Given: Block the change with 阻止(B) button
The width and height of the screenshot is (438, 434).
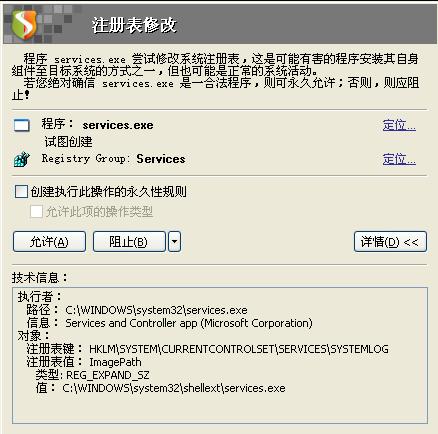Looking at the screenshot, I should point(129,242).
